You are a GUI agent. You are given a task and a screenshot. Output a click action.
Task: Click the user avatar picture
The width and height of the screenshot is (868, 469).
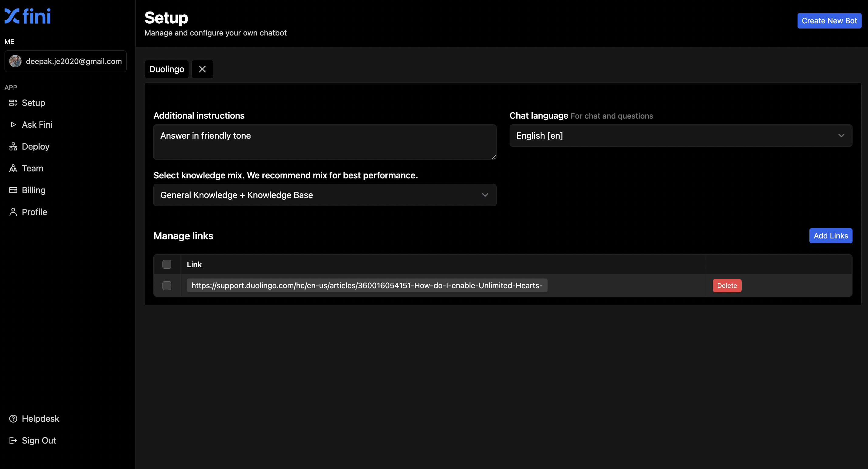point(15,61)
